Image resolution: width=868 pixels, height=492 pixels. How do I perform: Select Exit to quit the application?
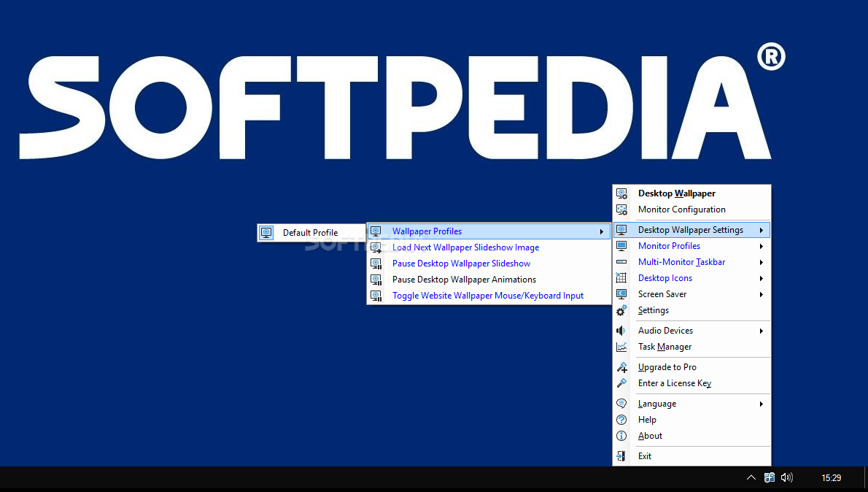pos(691,456)
